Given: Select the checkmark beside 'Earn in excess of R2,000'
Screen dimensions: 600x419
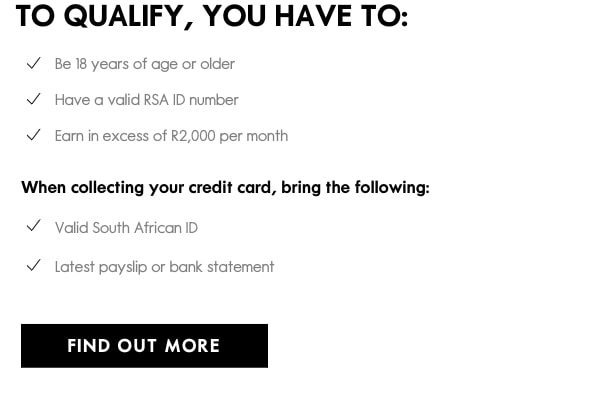Looking at the screenshot, I should pyautogui.click(x=34, y=135).
